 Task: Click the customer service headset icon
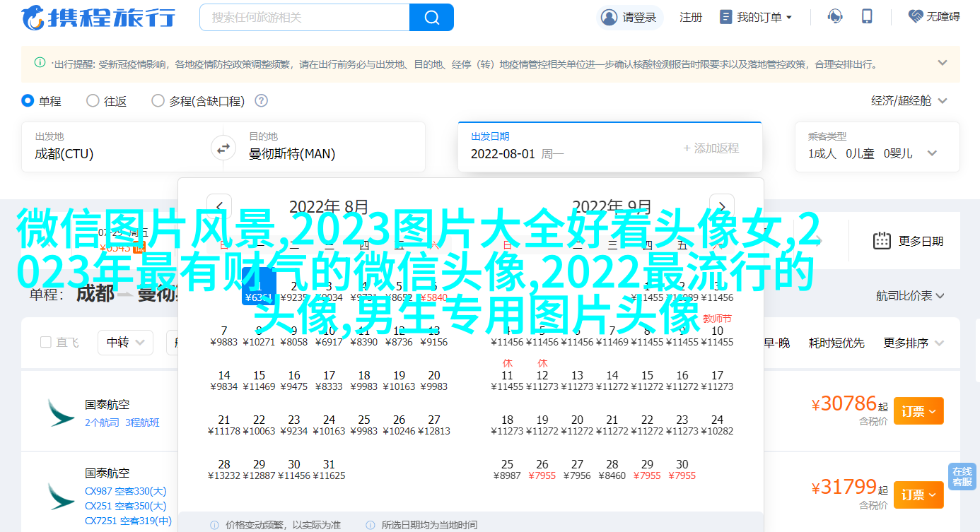[x=835, y=16]
